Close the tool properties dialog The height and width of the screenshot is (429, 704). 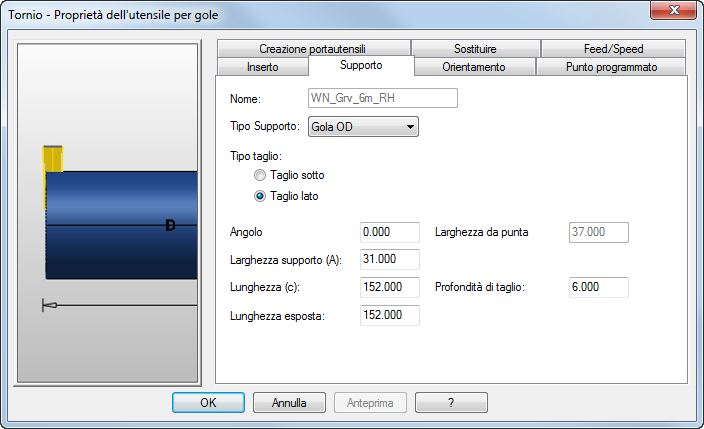[x=673, y=10]
